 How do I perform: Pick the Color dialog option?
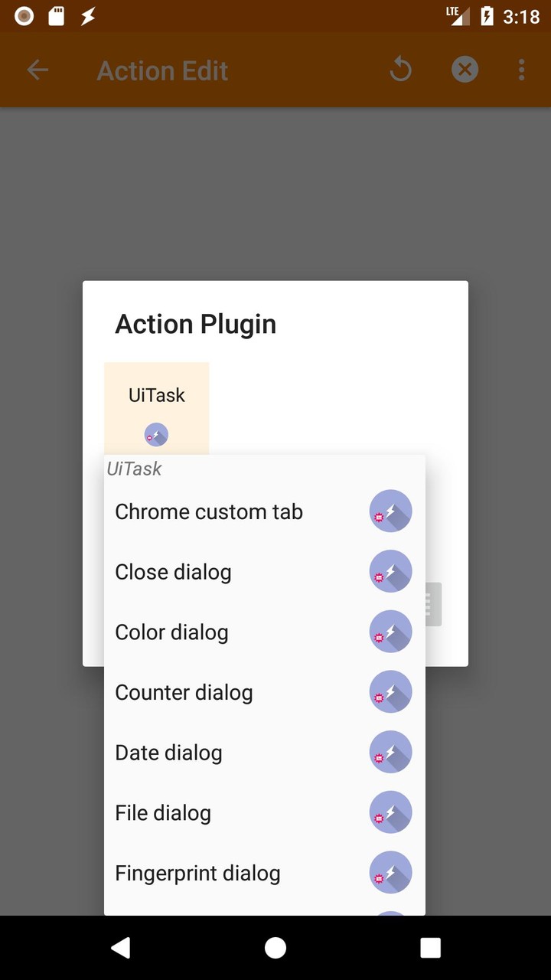[x=171, y=632]
